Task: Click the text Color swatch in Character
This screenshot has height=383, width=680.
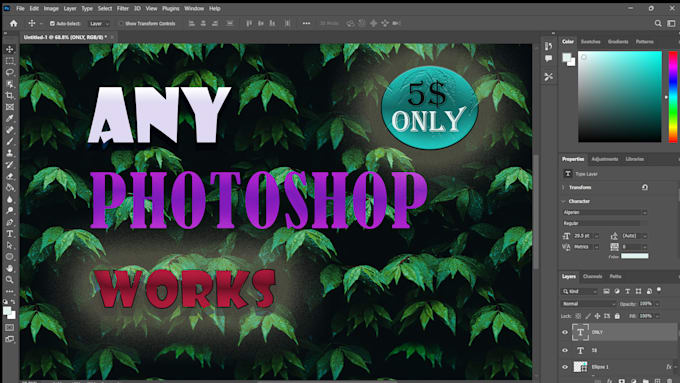Action: pos(634,256)
